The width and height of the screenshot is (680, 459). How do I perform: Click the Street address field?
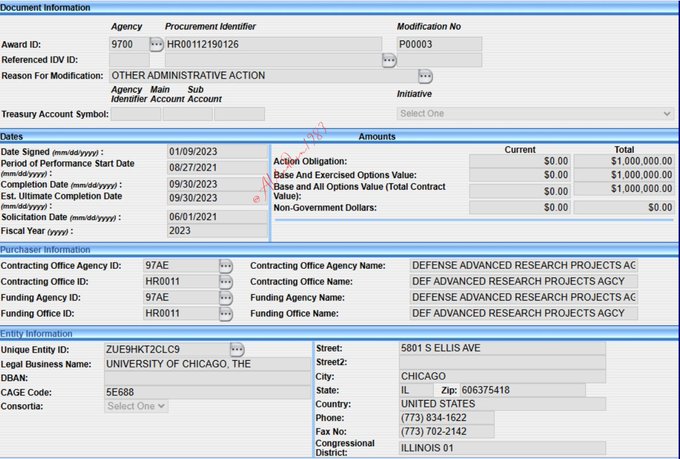(x=501, y=349)
